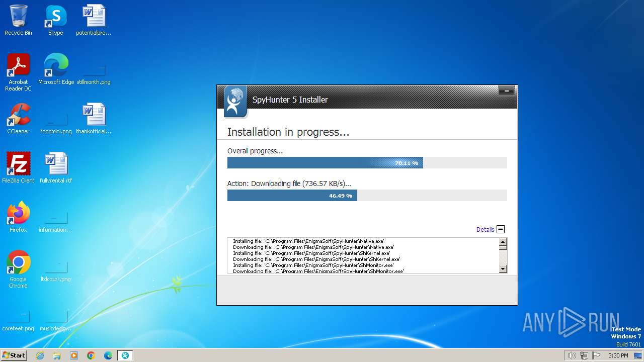Click the 'SpyHunter 5 Installer' title text

point(290,100)
